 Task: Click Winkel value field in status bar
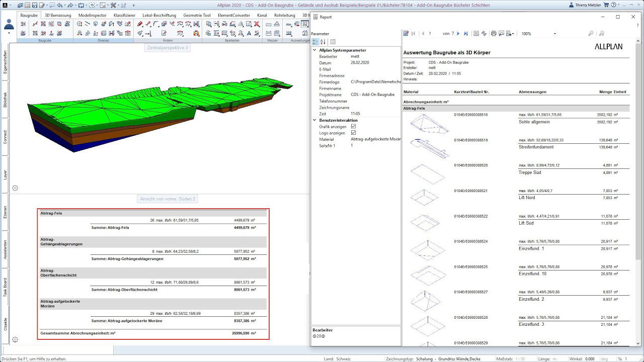[x=590, y=359]
